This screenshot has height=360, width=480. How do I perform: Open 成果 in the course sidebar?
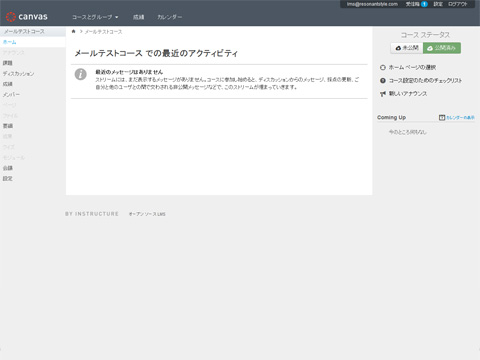point(8,137)
